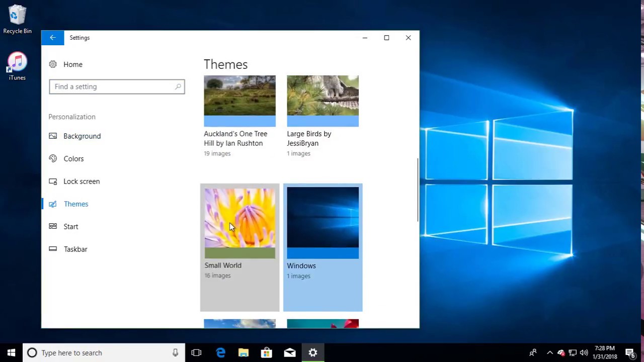Screen dimensions: 644x362
Task: Select the Windows theme tile
Action: point(323,247)
